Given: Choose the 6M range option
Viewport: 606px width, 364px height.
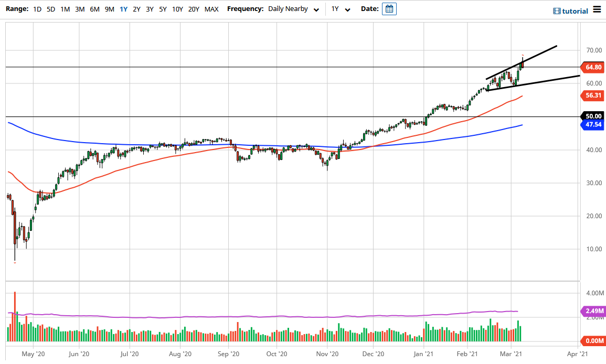Looking at the screenshot, I should [x=94, y=9].
